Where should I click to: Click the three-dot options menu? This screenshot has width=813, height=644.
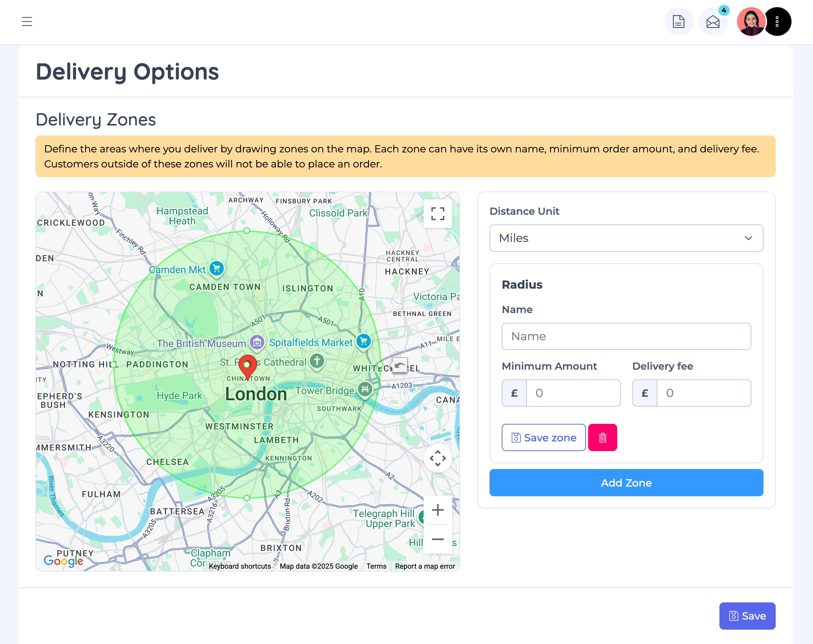[x=777, y=22]
